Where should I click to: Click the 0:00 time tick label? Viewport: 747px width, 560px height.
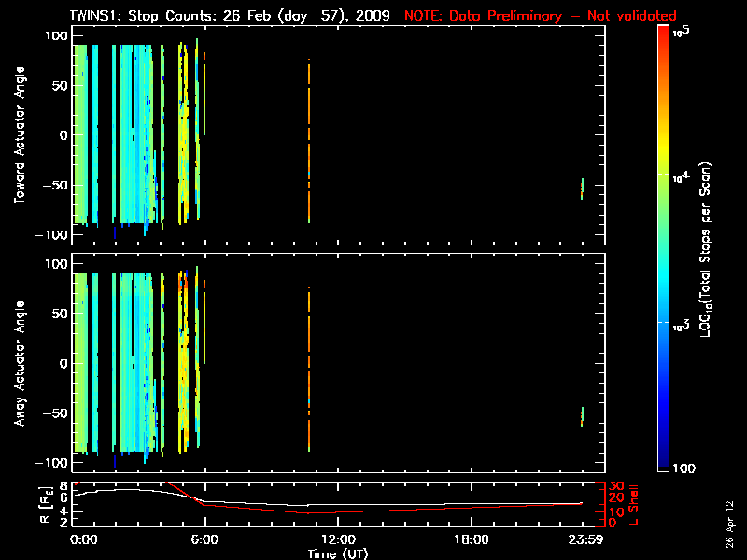[84, 539]
